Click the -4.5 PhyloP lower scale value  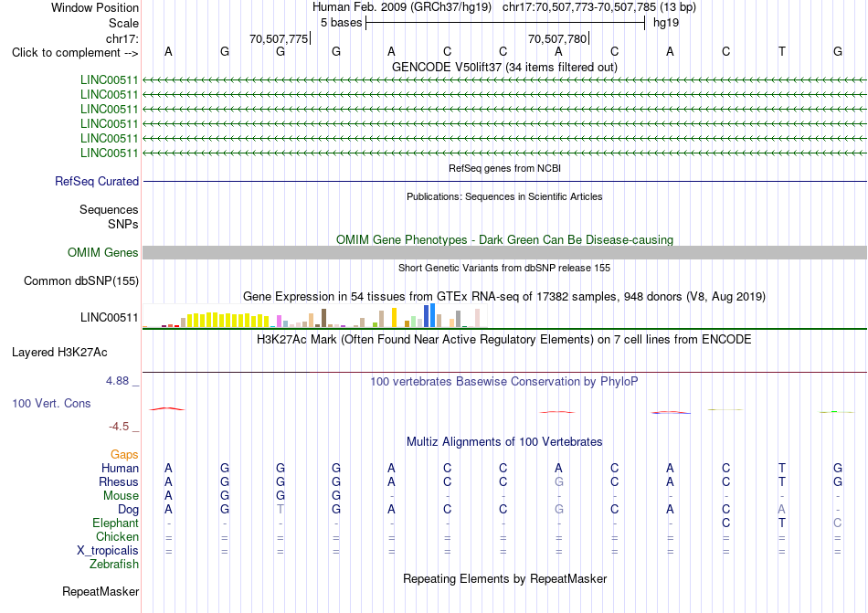(119, 427)
